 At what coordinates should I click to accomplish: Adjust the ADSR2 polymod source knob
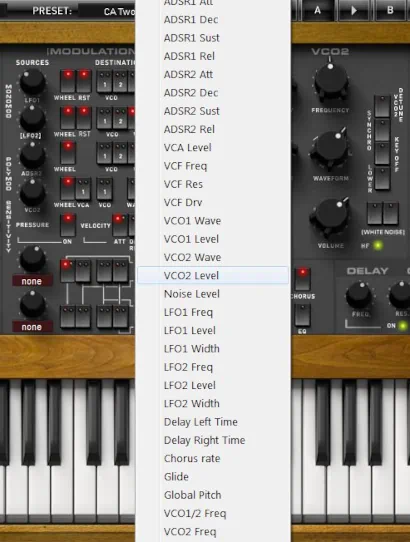coord(32,156)
